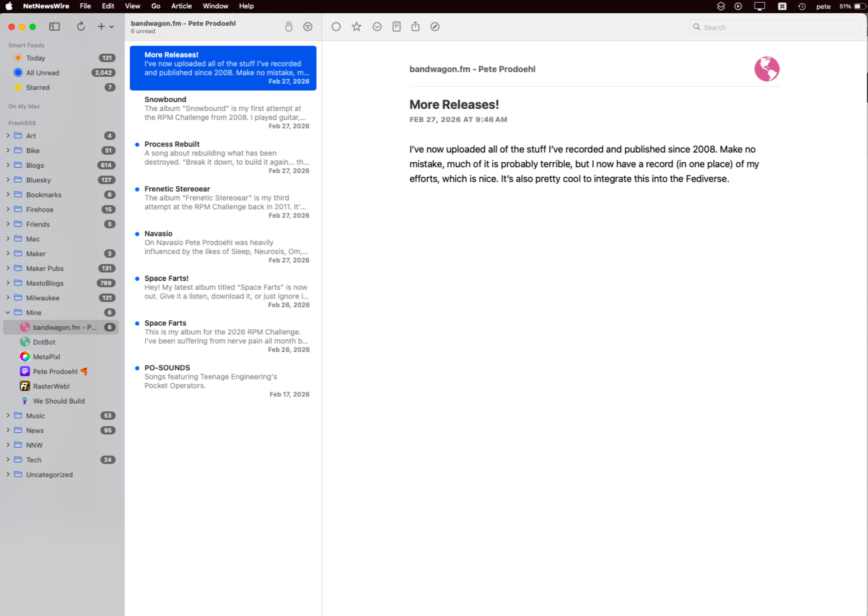
Task: Click the filter icon above the article list
Action: pos(308,26)
